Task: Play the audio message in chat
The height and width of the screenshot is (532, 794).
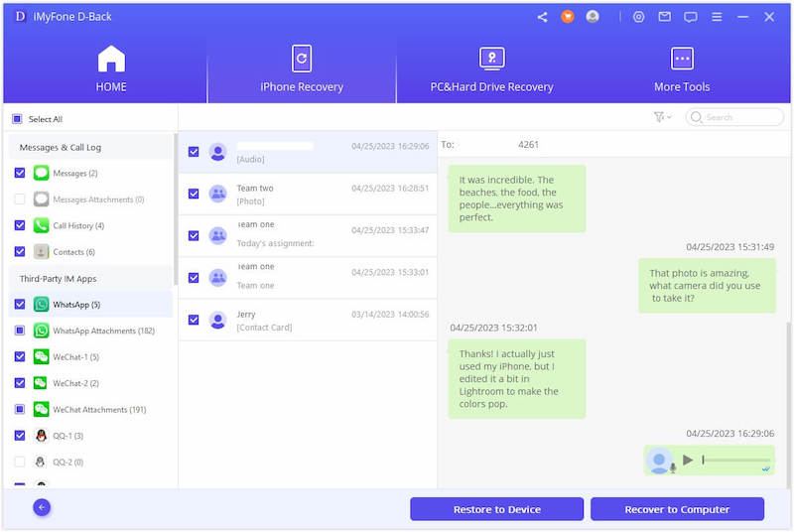Action: point(688,461)
